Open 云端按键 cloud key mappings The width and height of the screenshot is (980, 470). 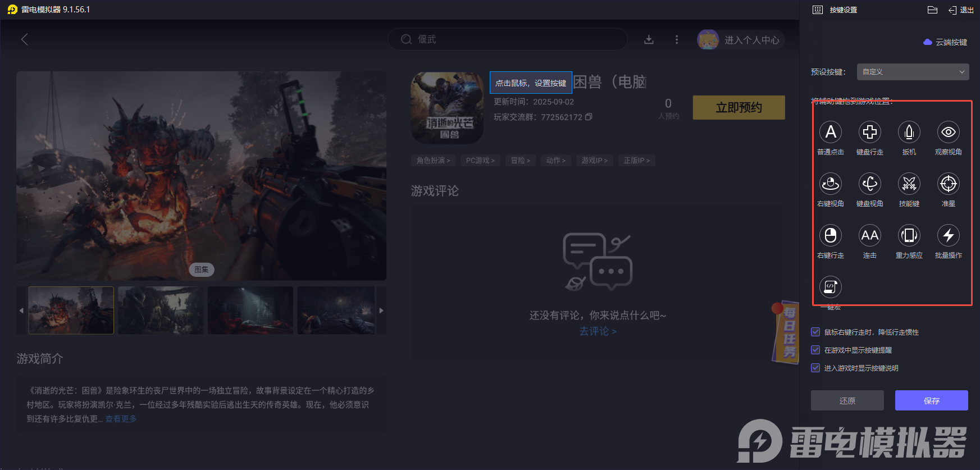tap(945, 42)
